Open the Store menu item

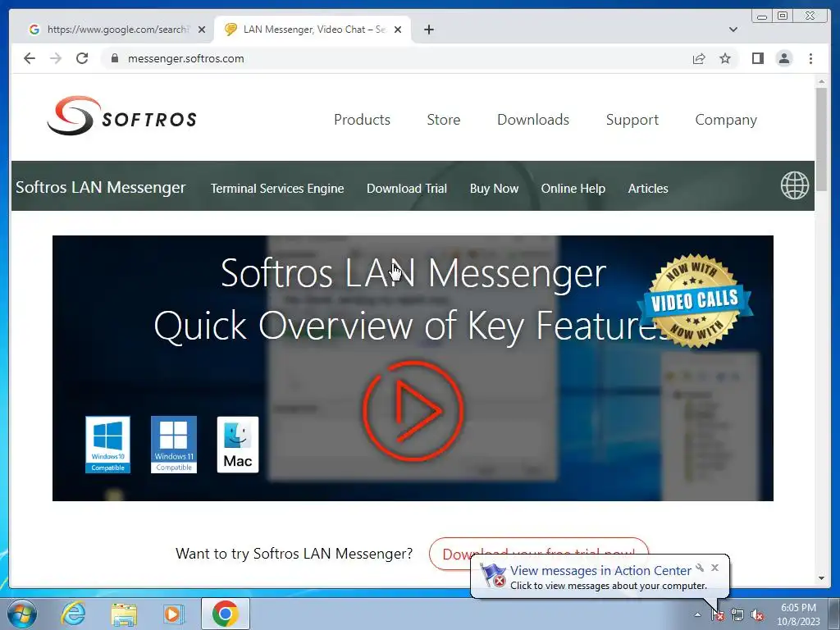pyautogui.click(x=444, y=120)
